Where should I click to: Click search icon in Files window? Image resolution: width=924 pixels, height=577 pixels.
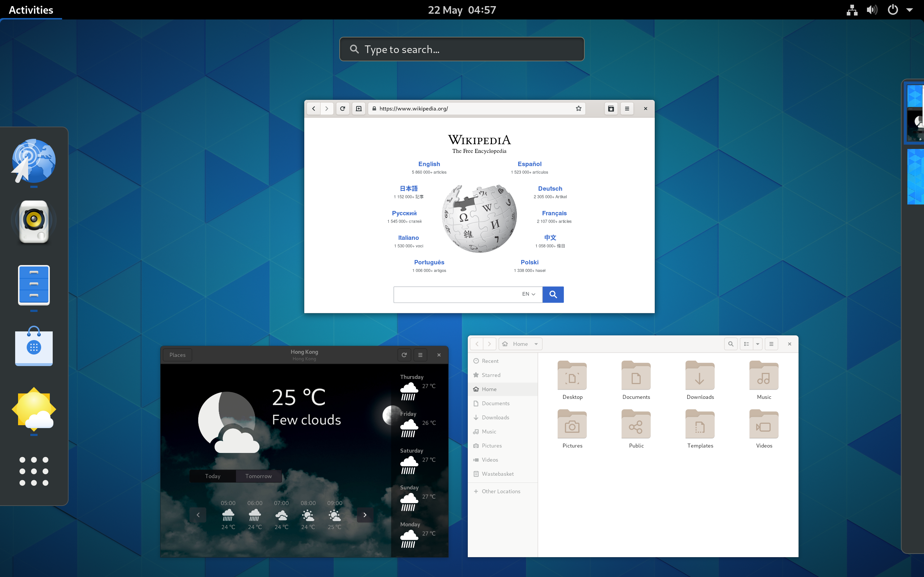pos(731,344)
